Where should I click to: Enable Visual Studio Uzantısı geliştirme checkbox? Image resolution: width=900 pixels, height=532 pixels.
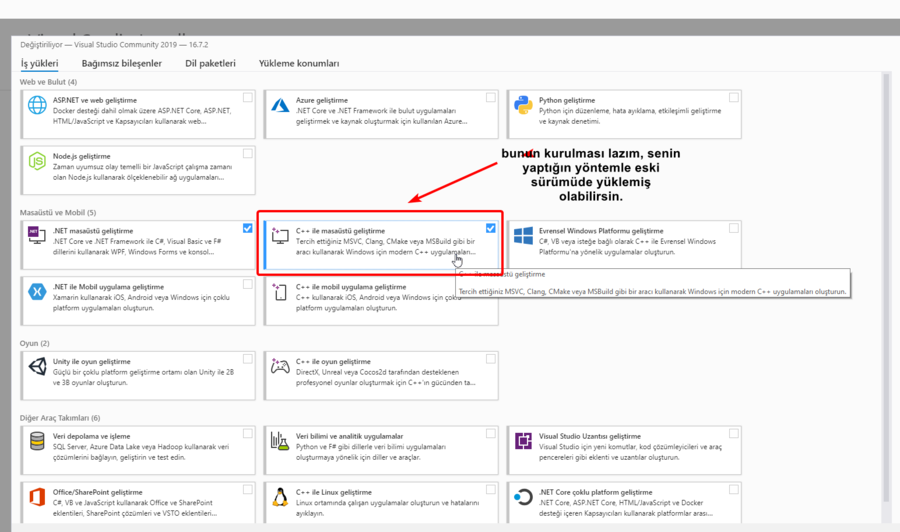[x=734, y=434]
